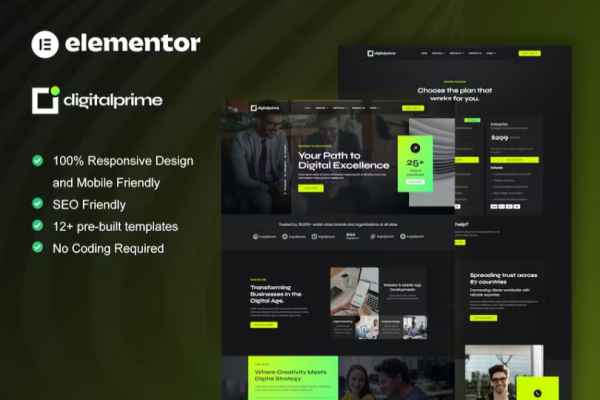Click the 'Spreading trust across 87 countries' heading
This screenshot has height=400, width=600.
click(x=503, y=278)
